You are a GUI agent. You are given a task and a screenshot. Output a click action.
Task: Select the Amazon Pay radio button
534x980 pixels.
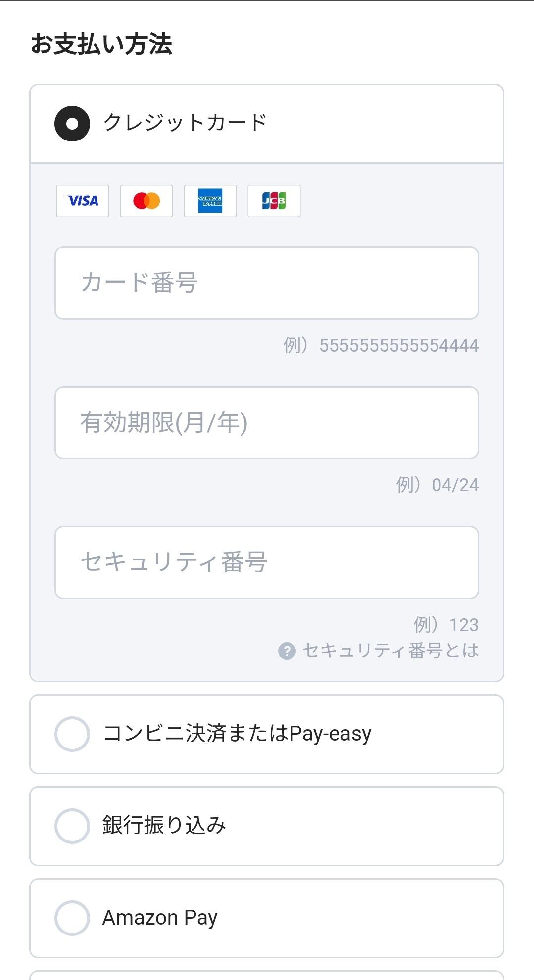[x=72, y=918]
